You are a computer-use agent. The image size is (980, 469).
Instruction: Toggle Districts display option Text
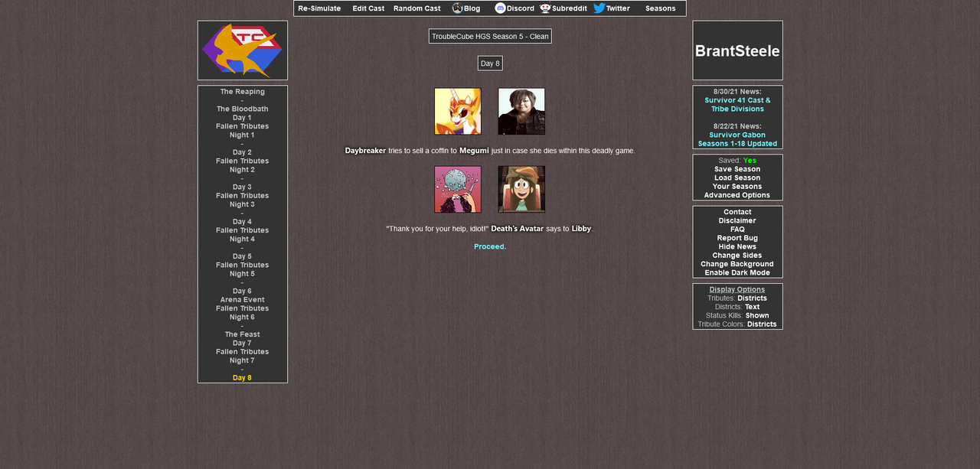(753, 307)
